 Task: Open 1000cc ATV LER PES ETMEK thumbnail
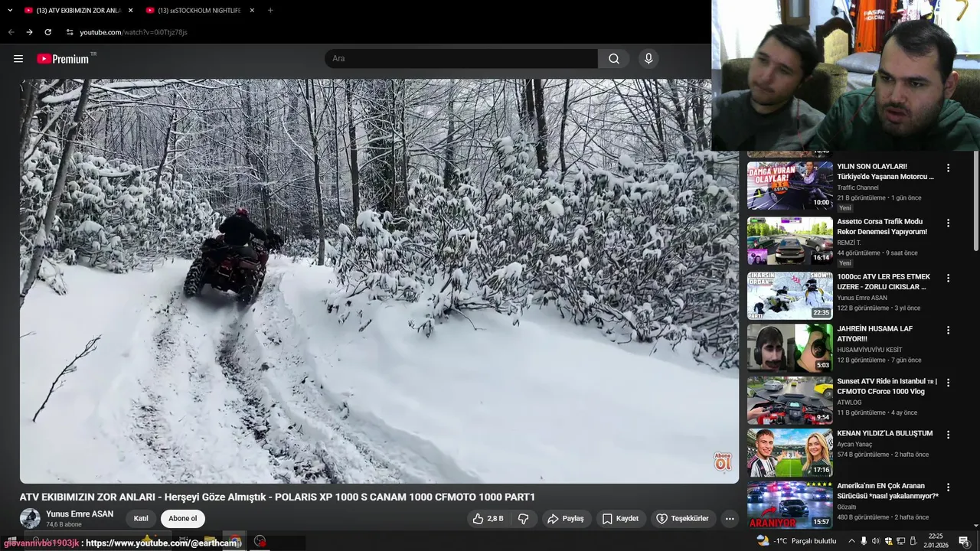(x=789, y=296)
